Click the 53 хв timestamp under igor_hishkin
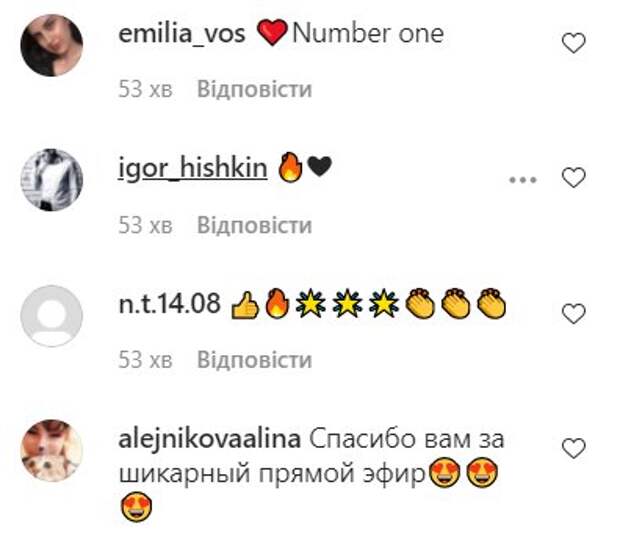620x551 pixels. (x=146, y=225)
